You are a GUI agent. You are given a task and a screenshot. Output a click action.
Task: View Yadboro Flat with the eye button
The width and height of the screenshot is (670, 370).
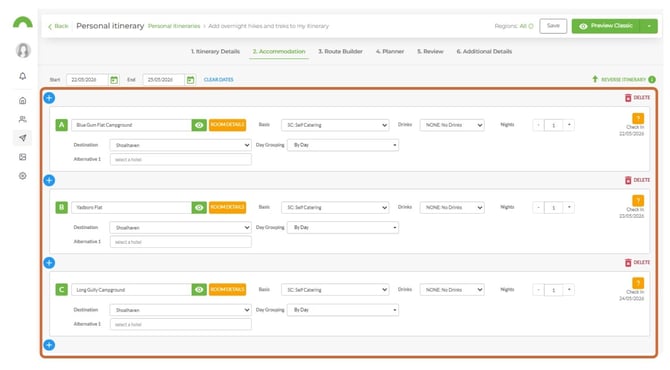(199, 207)
